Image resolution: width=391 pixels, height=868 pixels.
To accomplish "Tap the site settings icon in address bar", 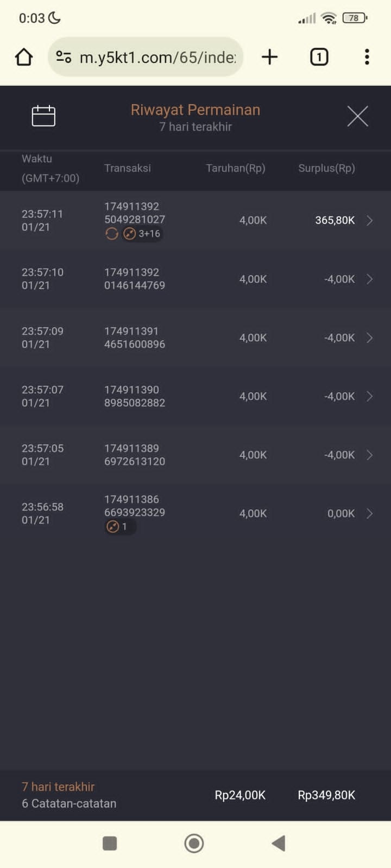I will tap(64, 57).
